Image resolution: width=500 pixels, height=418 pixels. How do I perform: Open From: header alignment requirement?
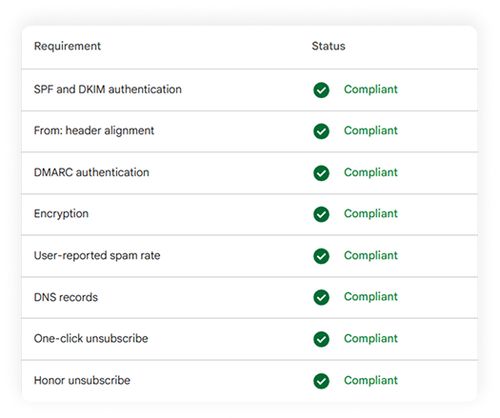pyautogui.click(x=94, y=131)
